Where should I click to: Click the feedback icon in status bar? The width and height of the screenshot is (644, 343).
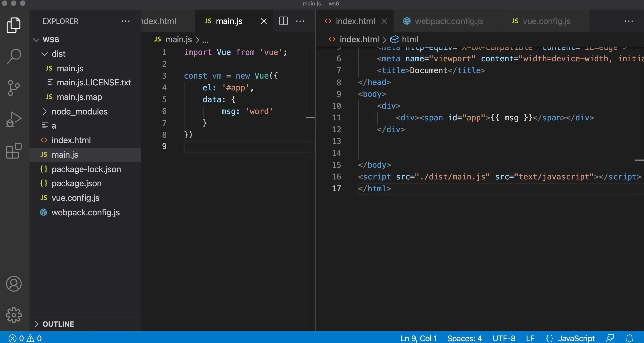tap(610, 338)
